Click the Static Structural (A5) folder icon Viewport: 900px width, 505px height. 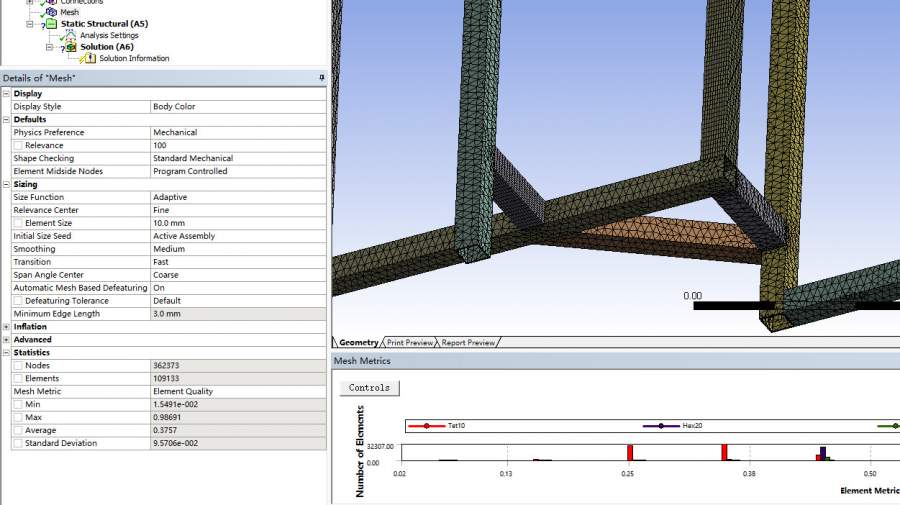(x=52, y=24)
